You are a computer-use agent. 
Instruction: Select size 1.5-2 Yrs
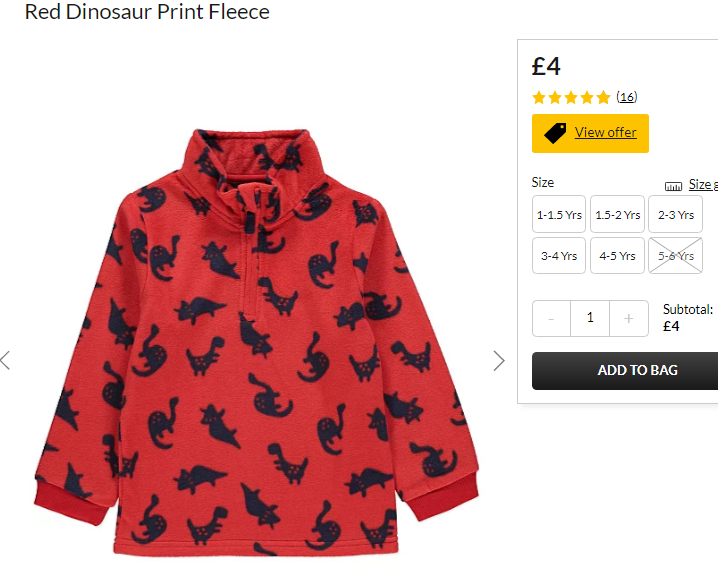coord(617,214)
